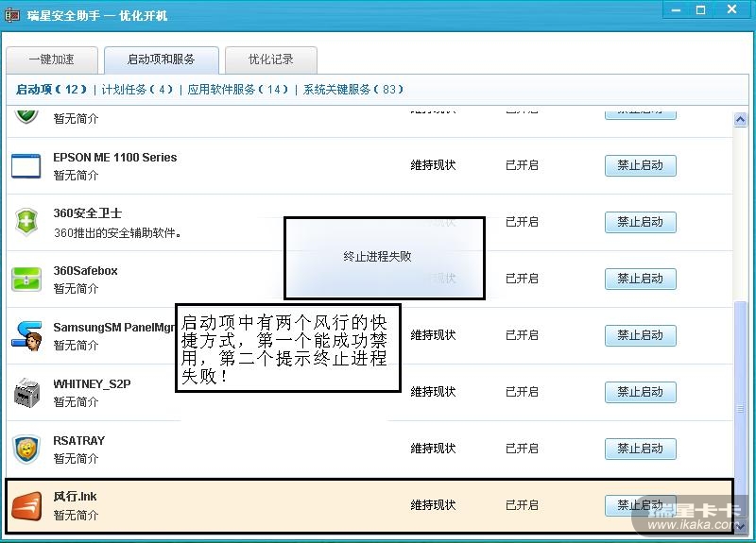Click the 风行.lnk item name
Viewport: 756px width, 543px height.
(x=75, y=497)
